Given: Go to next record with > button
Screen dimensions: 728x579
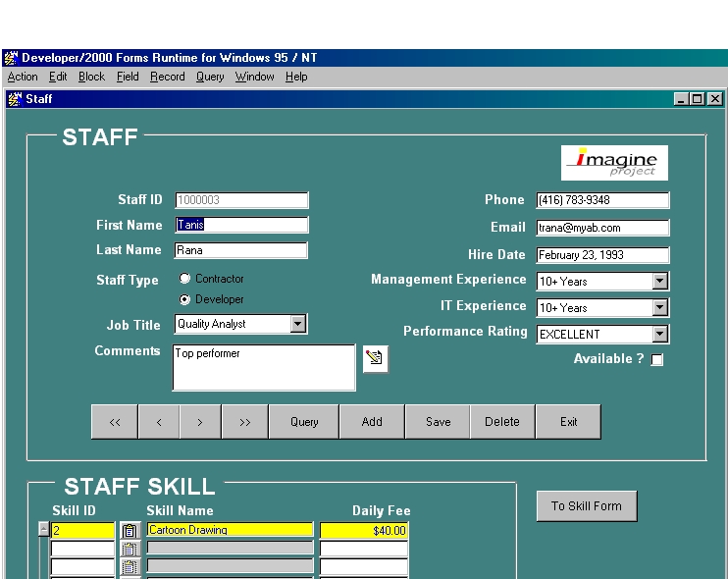Looking at the screenshot, I should click(200, 422).
